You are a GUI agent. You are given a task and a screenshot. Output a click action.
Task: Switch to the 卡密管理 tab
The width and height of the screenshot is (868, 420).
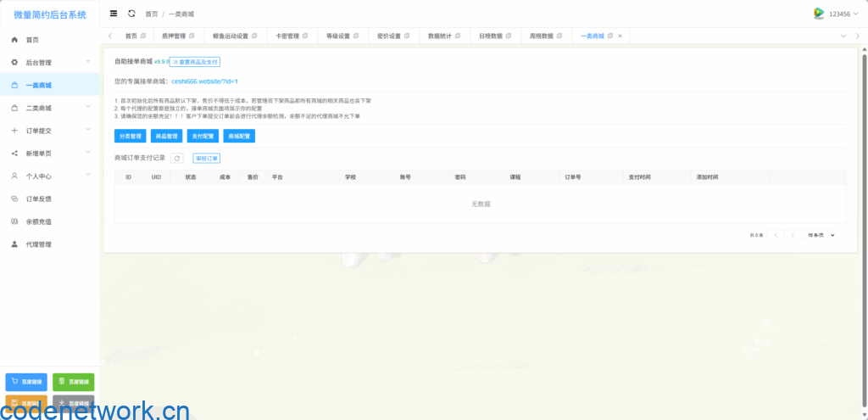292,36
